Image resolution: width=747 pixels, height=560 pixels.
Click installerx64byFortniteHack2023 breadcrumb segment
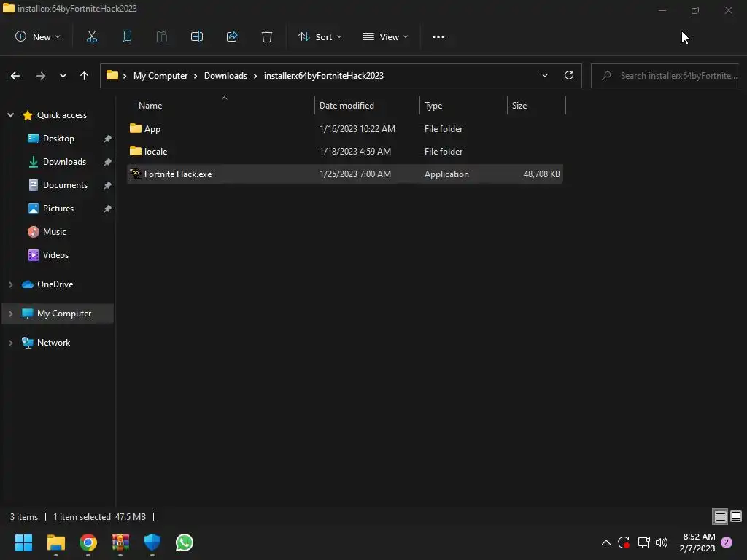click(323, 76)
